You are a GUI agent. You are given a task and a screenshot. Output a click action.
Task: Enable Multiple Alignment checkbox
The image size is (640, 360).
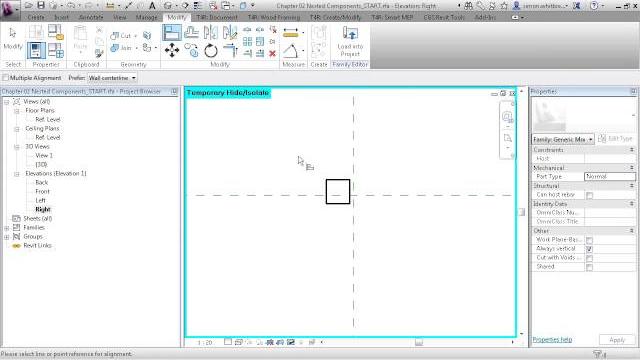click(x=5, y=78)
